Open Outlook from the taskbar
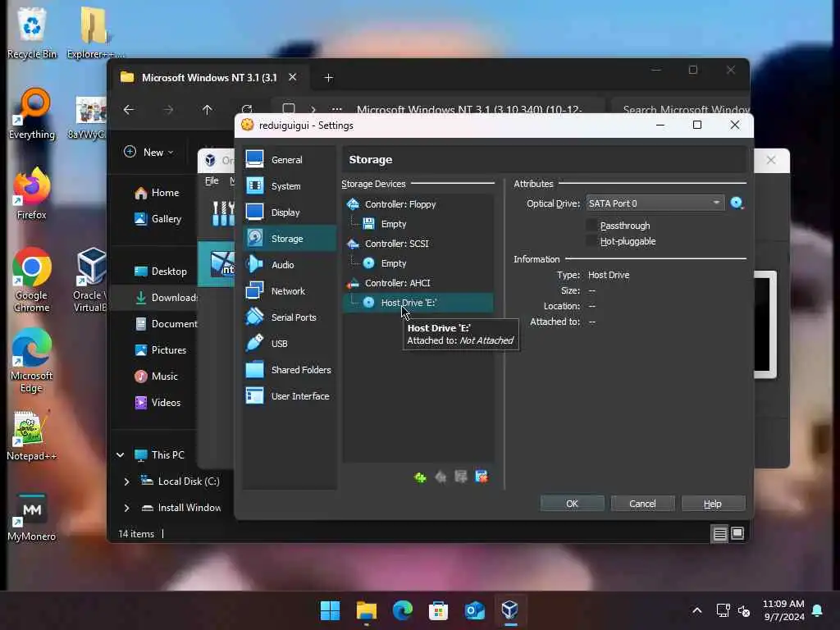 (x=475, y=610)
